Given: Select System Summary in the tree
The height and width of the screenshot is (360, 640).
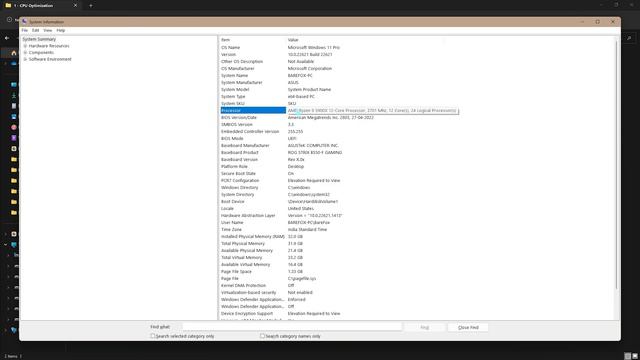Looking at the screenshot, I should [x=39, y=39].
